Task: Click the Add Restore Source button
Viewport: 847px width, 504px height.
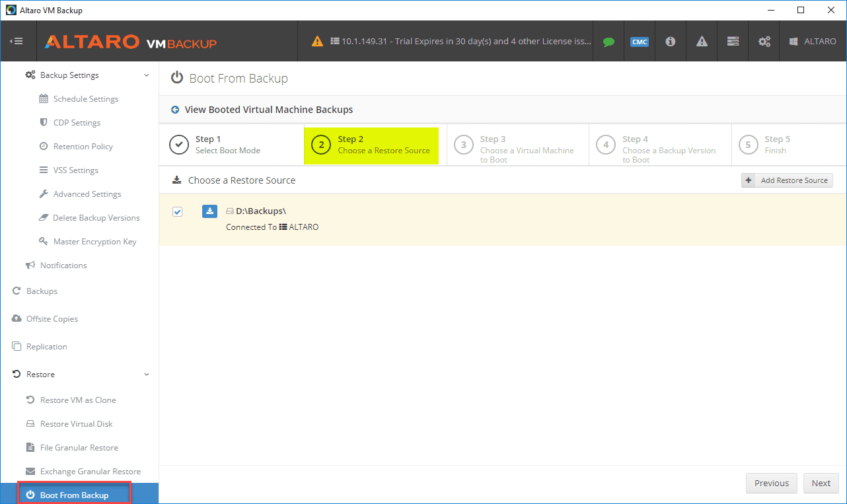Action: click(787, 180)
